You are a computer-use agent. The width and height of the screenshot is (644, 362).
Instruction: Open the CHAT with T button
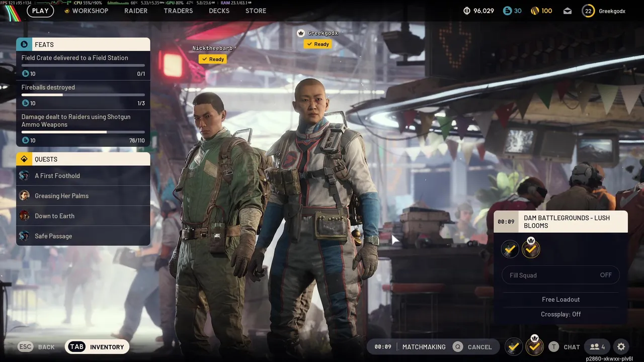click(x=564, y=347)
